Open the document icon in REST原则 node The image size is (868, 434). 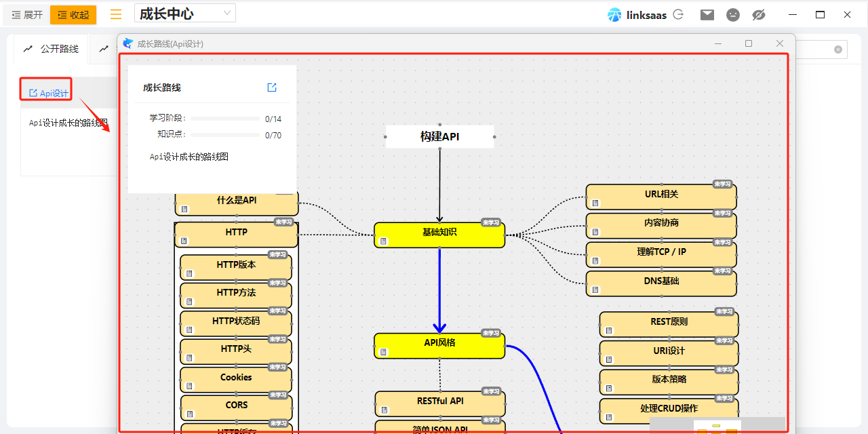coord(609,331)
